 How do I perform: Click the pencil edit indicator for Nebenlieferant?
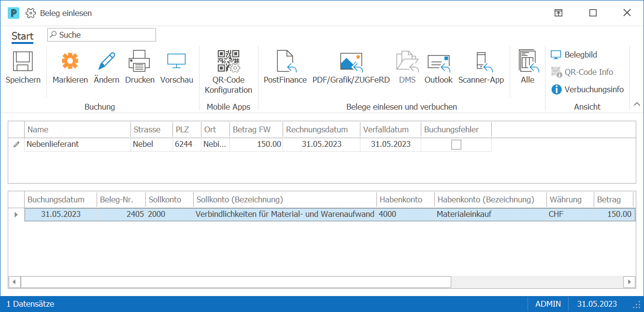point(16,144)
